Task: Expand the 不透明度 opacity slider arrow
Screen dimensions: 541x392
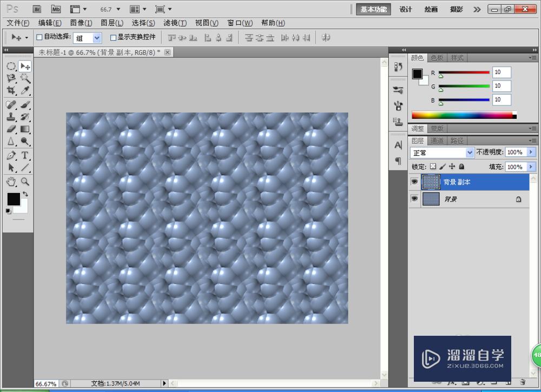Action: 531,153
